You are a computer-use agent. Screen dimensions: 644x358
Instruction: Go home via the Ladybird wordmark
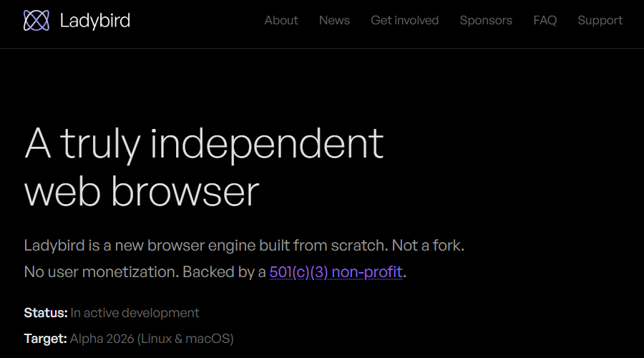point(95,21)
